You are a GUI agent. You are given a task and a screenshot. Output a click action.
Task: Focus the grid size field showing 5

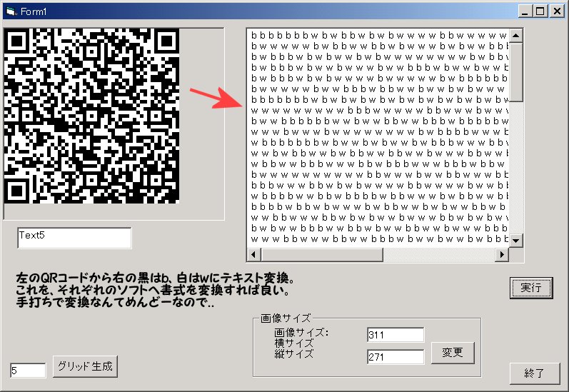click(28, 370)
